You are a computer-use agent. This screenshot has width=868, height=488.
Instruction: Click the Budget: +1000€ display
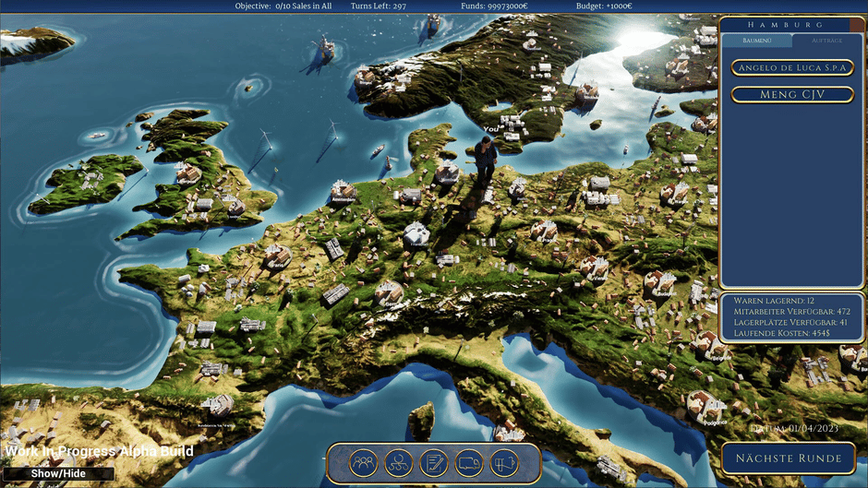coord(604,6)
